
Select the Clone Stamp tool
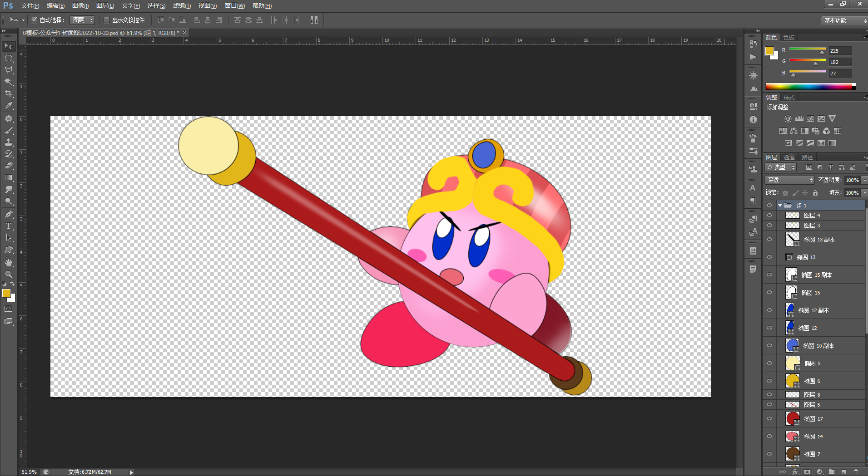pos(9,142)
